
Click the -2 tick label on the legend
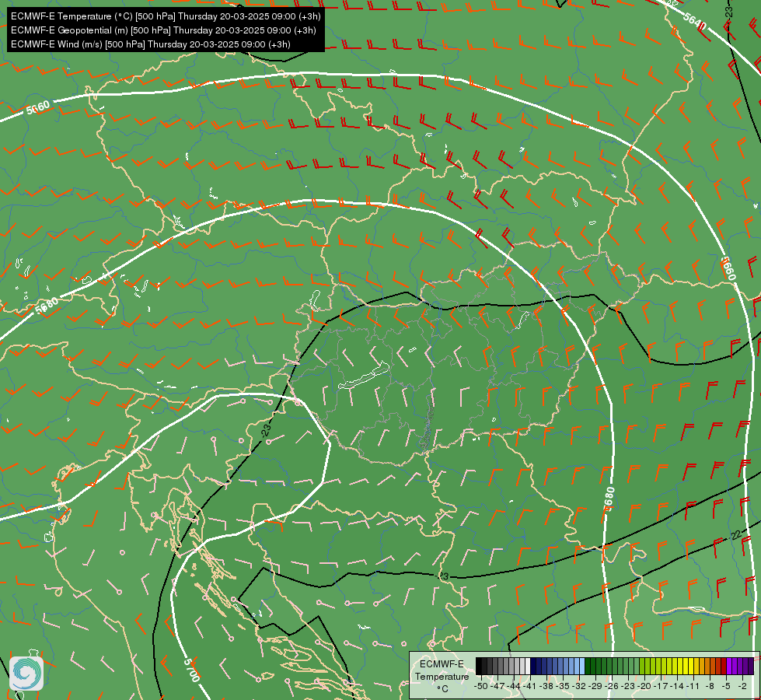[x=742, y=686]
